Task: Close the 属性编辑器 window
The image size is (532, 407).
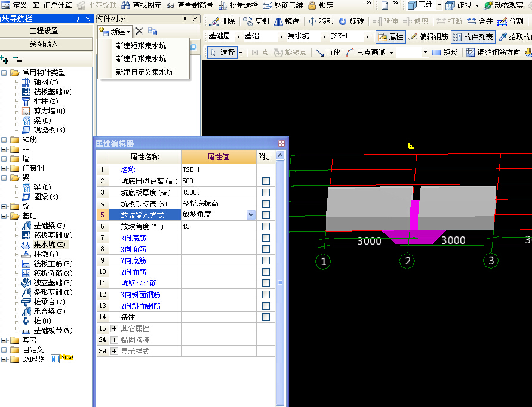Action: (281, 143)
